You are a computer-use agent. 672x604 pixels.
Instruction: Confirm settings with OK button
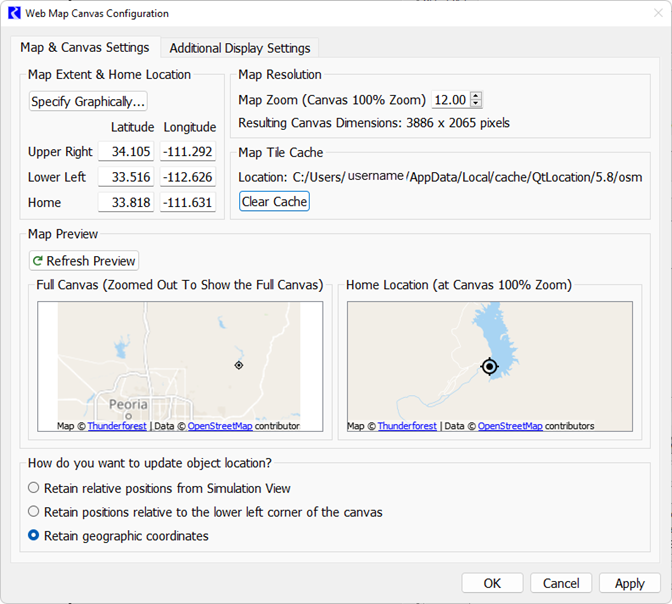(492, 583)
